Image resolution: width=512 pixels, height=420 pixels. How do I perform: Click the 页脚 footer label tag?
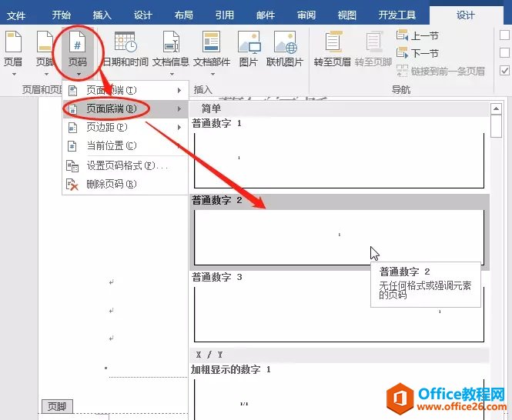[57, 406]
